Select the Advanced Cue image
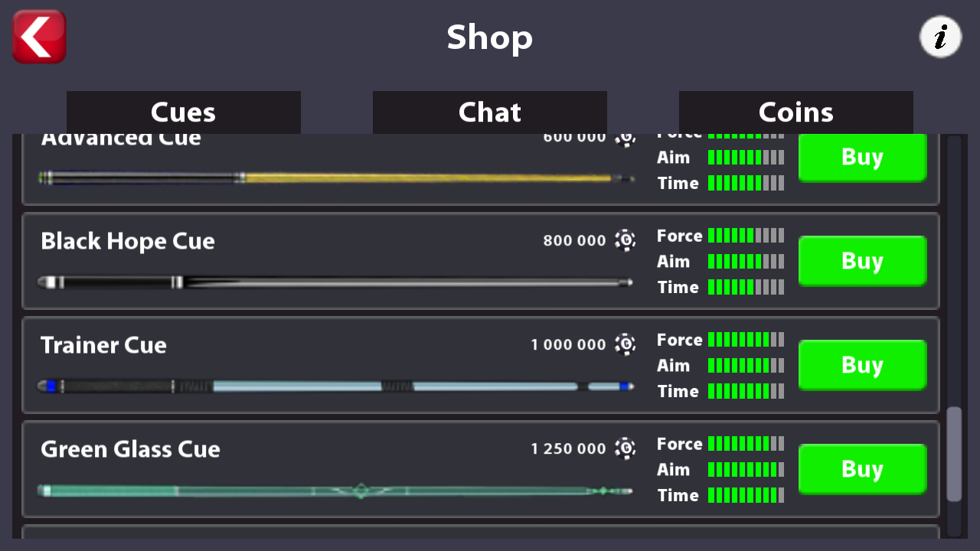 tap(335, 178)
